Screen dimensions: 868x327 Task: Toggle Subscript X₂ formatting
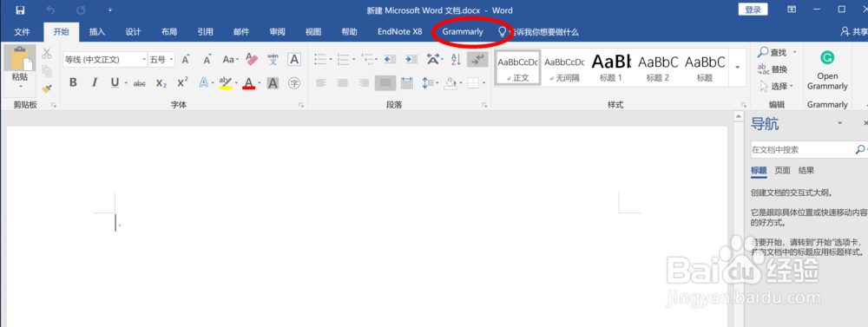pos(161,83)
